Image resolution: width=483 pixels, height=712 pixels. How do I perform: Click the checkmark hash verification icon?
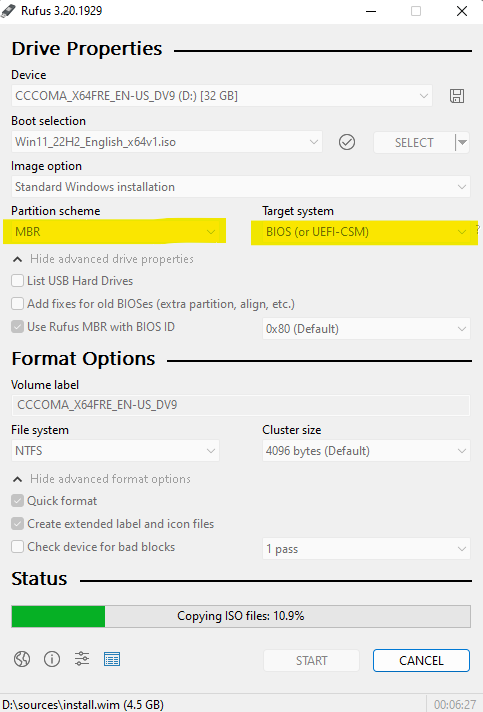coord(347,142)
